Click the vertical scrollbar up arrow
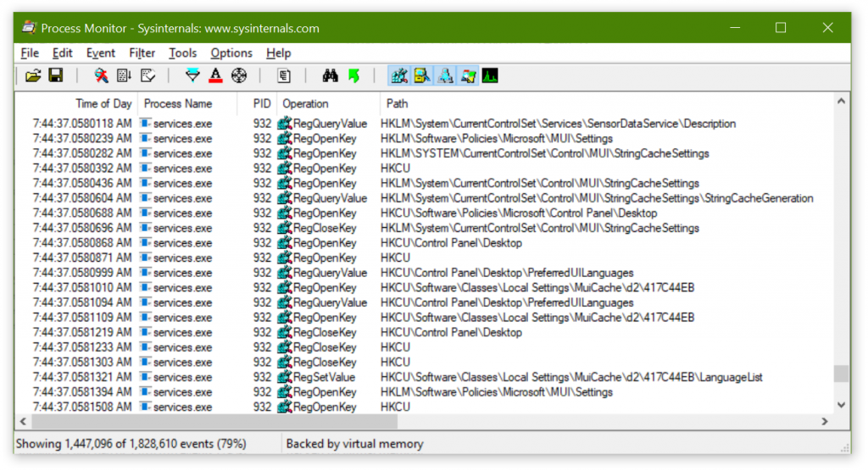Image resolution: width=868 pixels, height=471 pixels. click(841, 102)
